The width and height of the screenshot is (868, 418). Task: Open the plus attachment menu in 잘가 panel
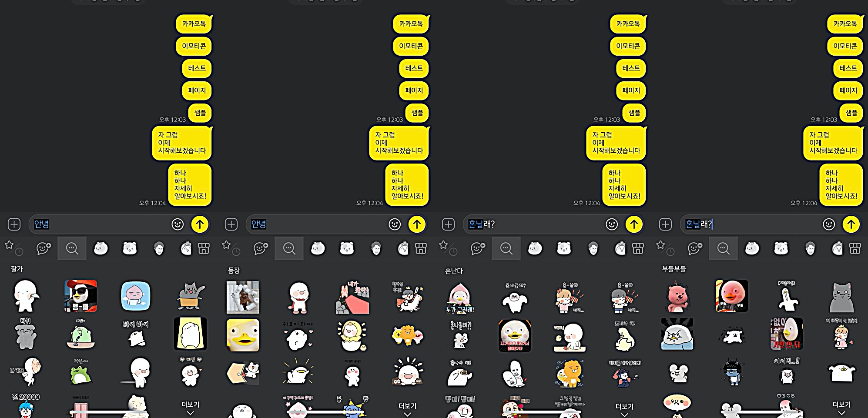(x=14, y=224)
